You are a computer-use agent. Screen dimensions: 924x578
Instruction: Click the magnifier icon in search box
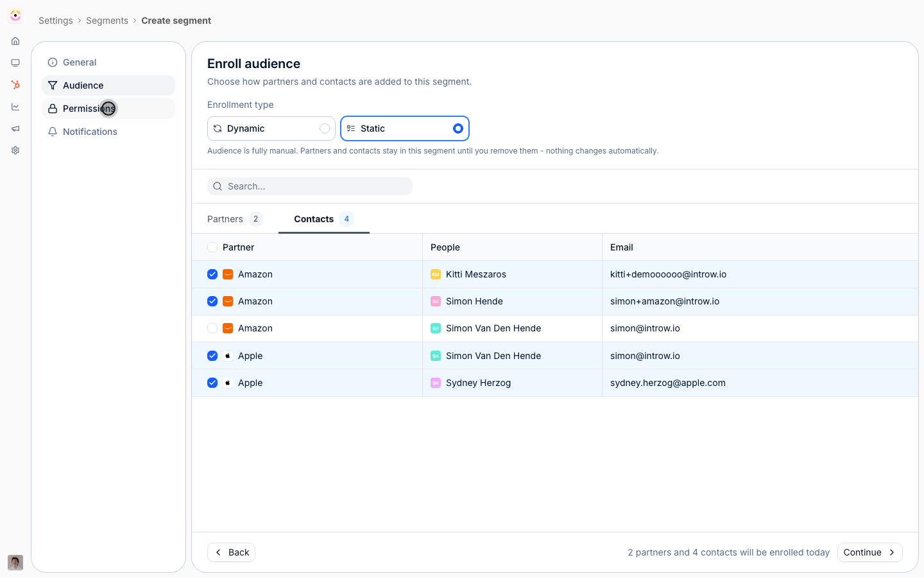(x=218, y=186)
